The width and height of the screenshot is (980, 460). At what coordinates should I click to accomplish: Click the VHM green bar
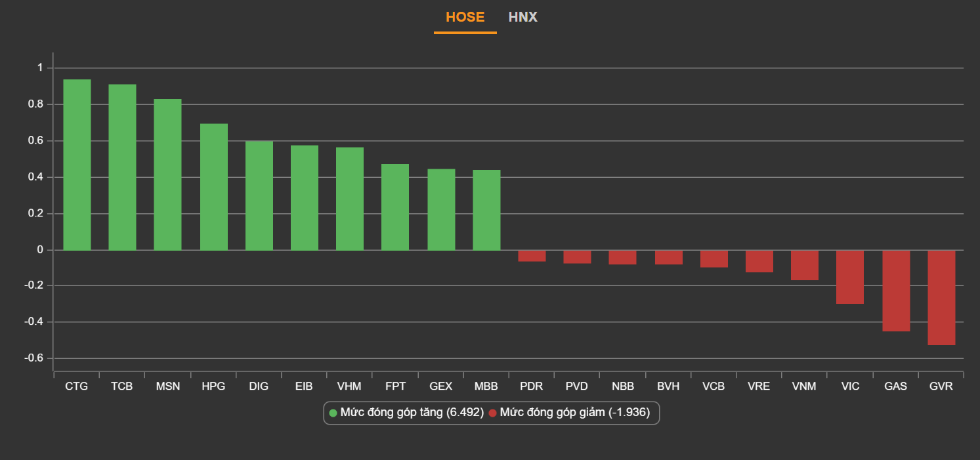[x=349, y=199]
